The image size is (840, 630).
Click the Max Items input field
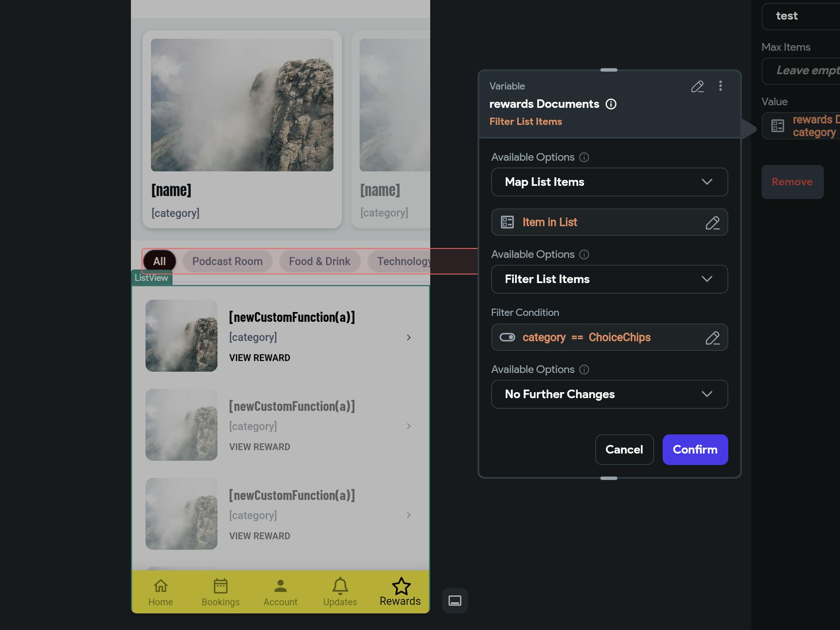tap(801, 71)
